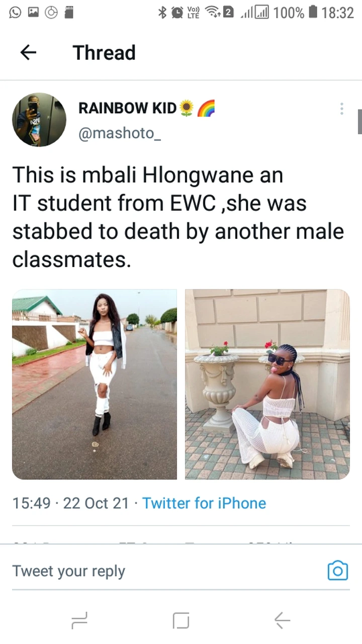
Task: Tap the Android recent apps icon
Action: 79,620
